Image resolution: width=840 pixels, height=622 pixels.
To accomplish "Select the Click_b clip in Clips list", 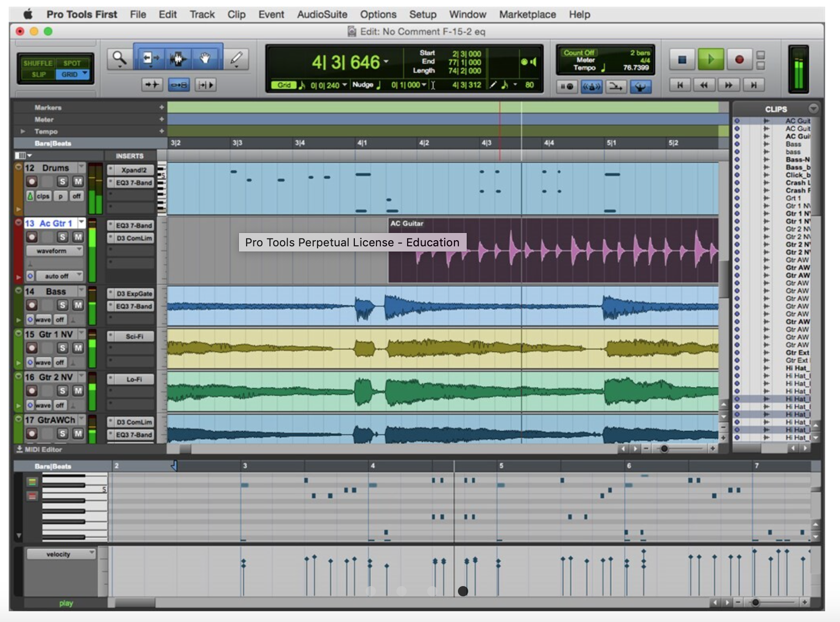I will [x=798, y=175].
